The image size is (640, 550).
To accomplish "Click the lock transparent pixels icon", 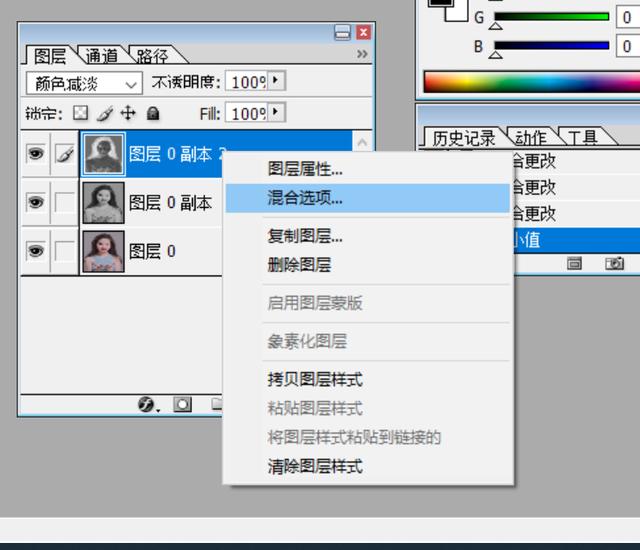I will [80, 113].
